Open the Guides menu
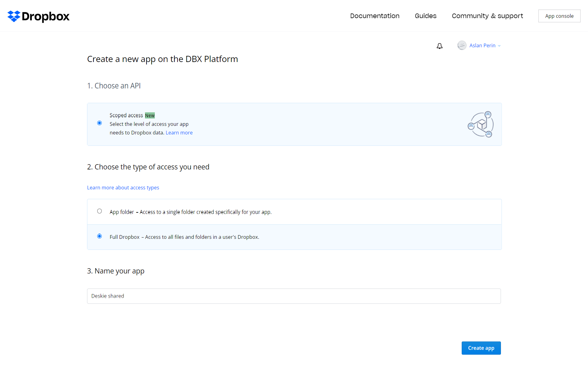 [426, 16]
